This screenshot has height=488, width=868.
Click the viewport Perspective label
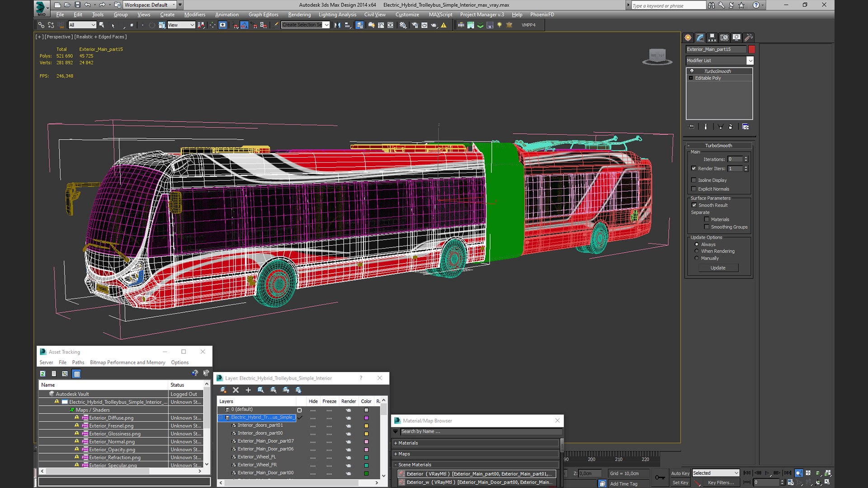pyautogui.click(x=58, y=37)
